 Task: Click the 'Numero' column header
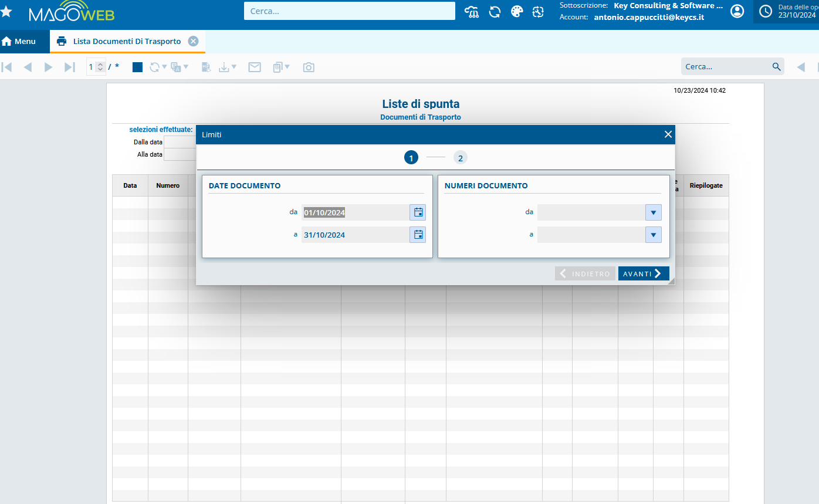(x=168, y=185)
